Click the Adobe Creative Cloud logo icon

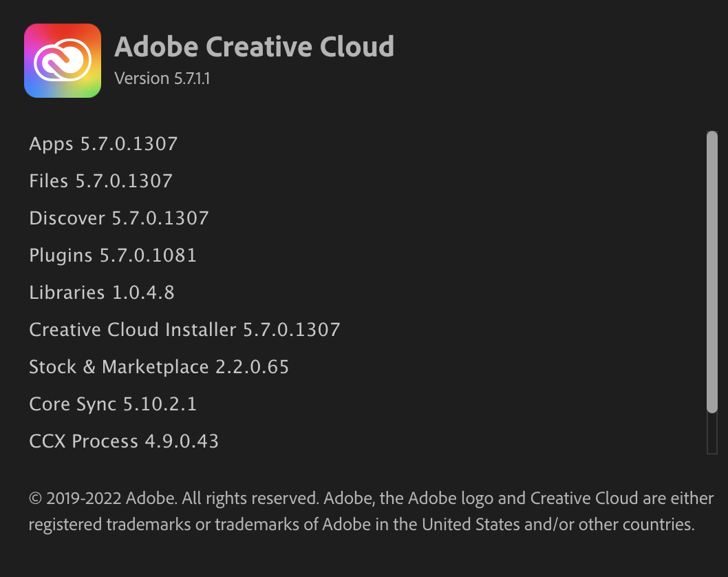pos(62,60)
